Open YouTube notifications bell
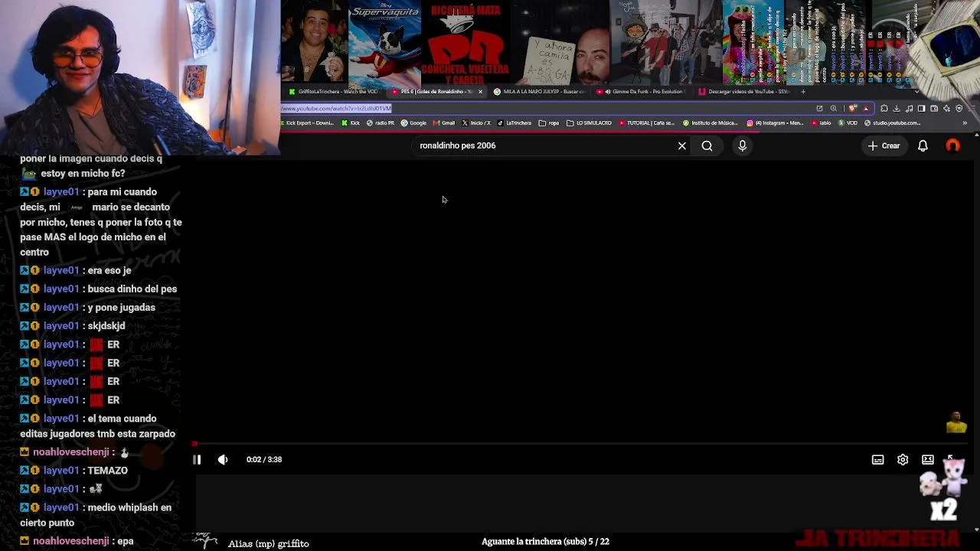This screenshot has height=551, width=980. (x=923, y=145)
